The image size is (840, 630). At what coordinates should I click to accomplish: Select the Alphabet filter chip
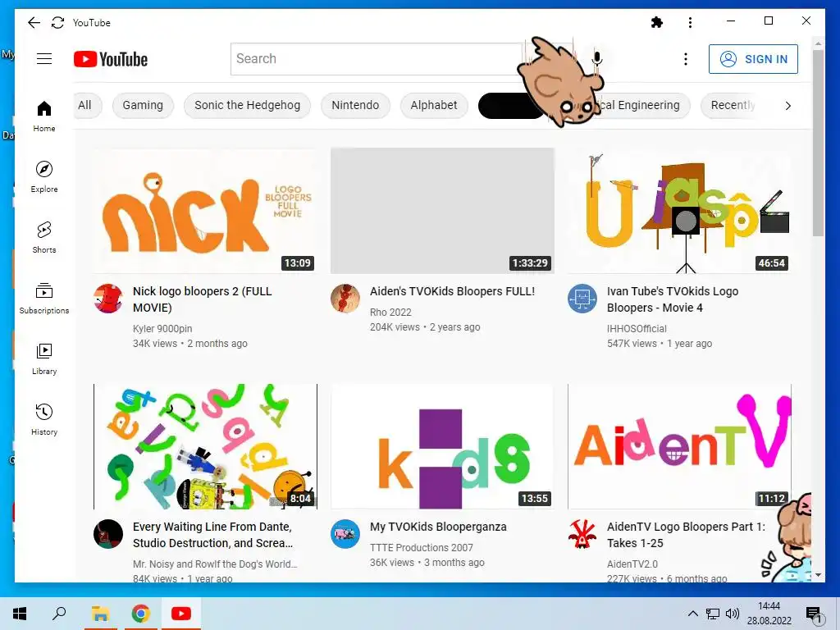click(x=434, y=106)
